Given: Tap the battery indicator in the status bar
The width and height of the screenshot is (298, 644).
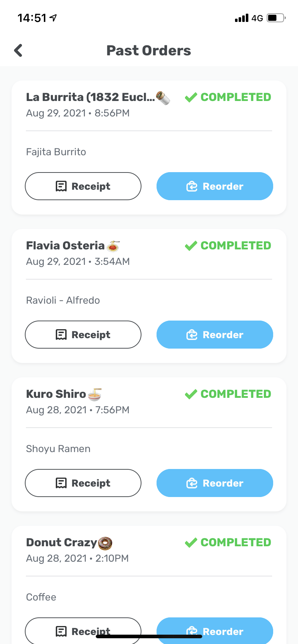Looking at the screenshot, I should click(x=275, y=18).
